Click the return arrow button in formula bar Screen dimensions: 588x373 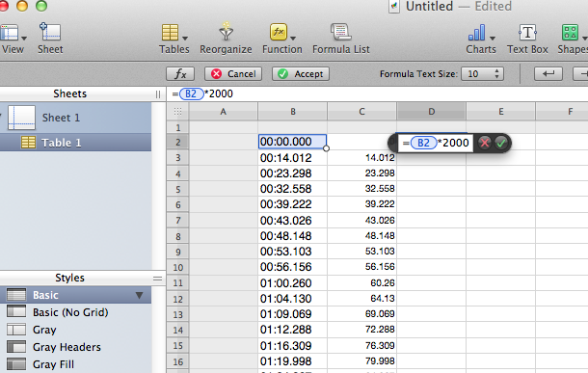[x=548, y=74]
